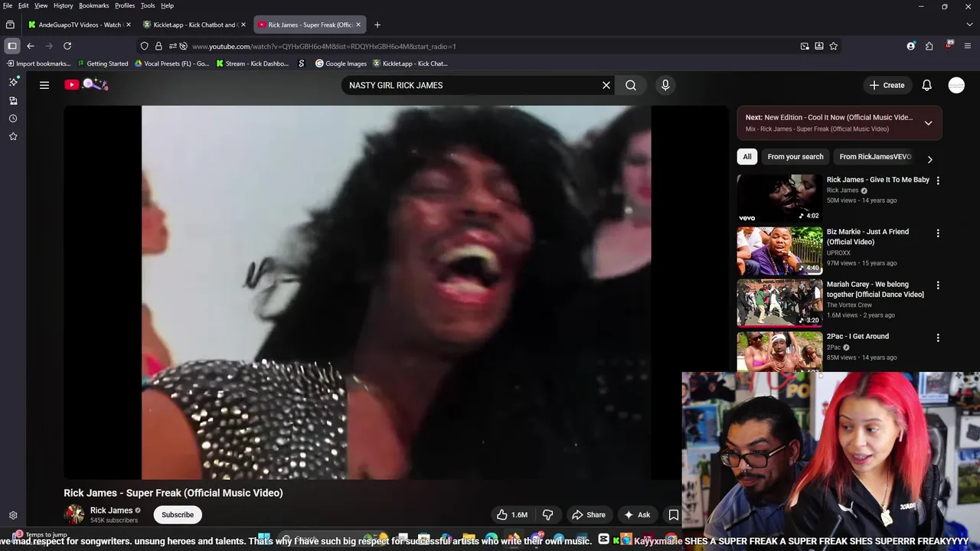The image size is (980, 551).
Task: Open synced tabs icon in sidebar
Action: (x=13, y=100)
